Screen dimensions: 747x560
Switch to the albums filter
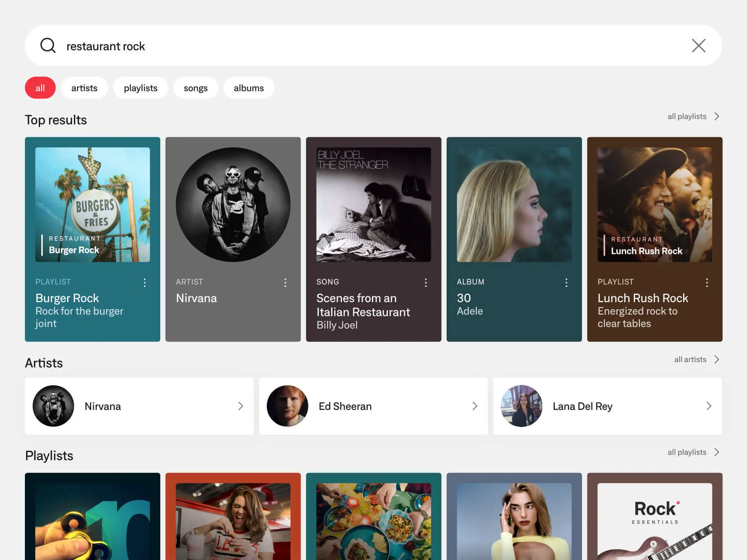pos(249,88)
